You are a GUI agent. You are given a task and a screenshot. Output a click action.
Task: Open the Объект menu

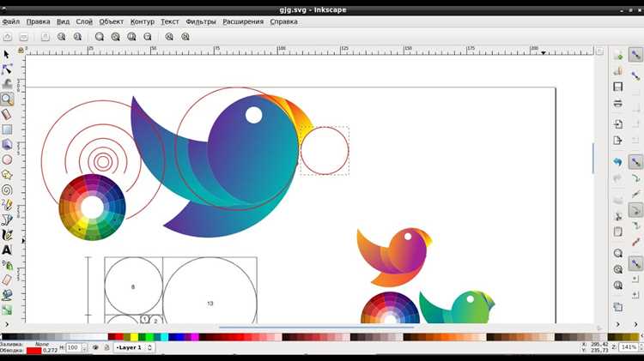(x=112, y=21)
